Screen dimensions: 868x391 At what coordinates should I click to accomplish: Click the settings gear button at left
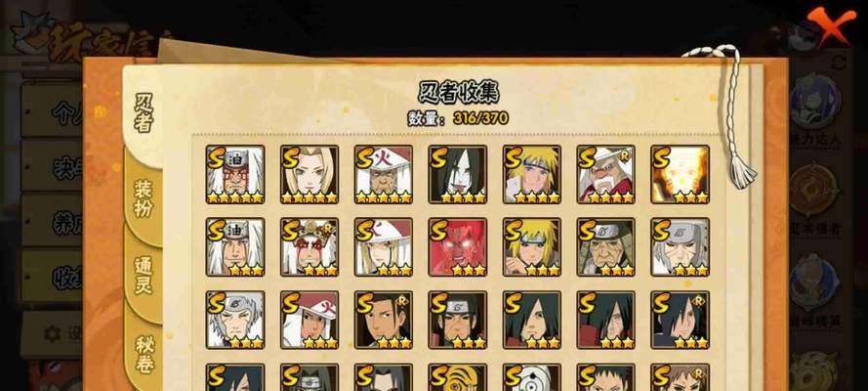click(x=53, y=333)
